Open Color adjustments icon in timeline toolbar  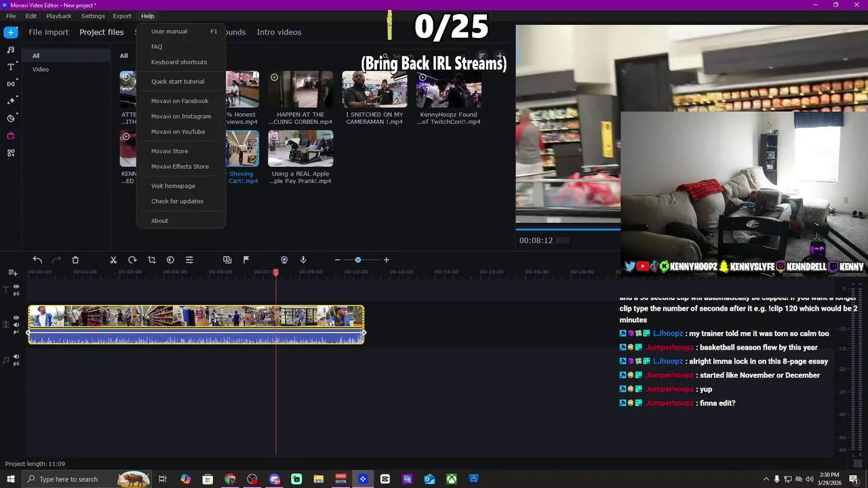pyautogui.click(x=170, y=260)
